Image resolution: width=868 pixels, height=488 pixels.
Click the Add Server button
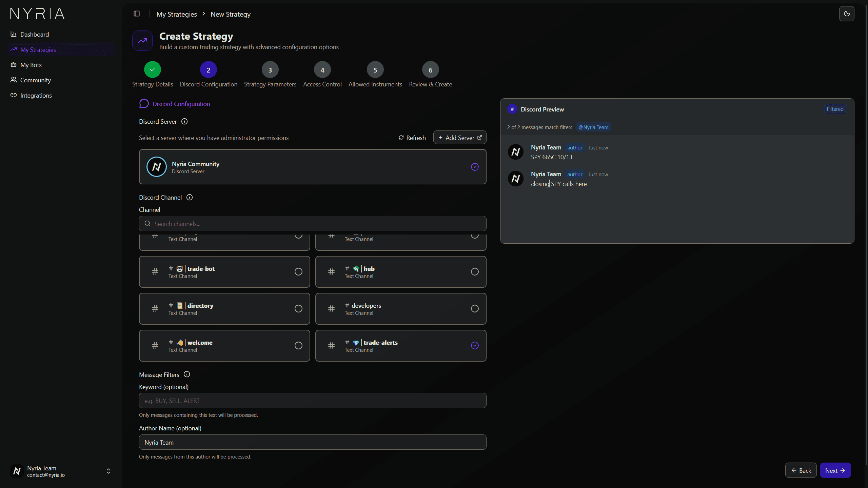coord(459,137)
